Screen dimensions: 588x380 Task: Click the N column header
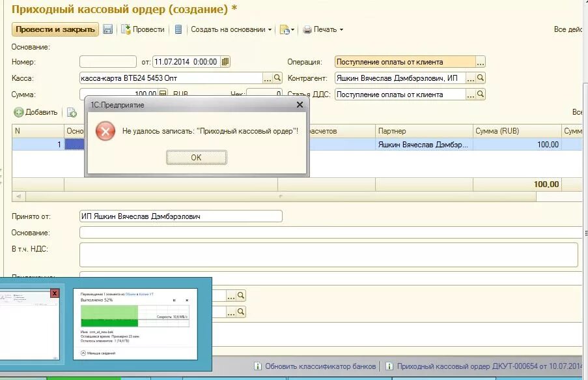(x=38, y=131)
